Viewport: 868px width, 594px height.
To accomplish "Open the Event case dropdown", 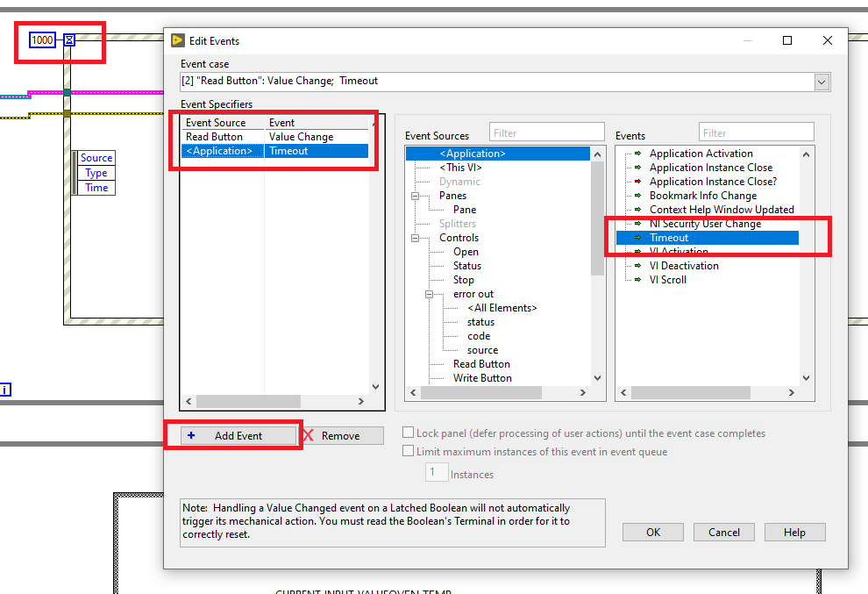I will pyautogui.click(x=822, y=82).
